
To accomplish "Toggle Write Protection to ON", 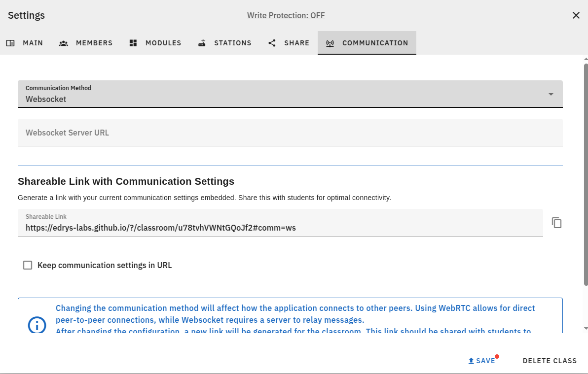I will point(286,15).
